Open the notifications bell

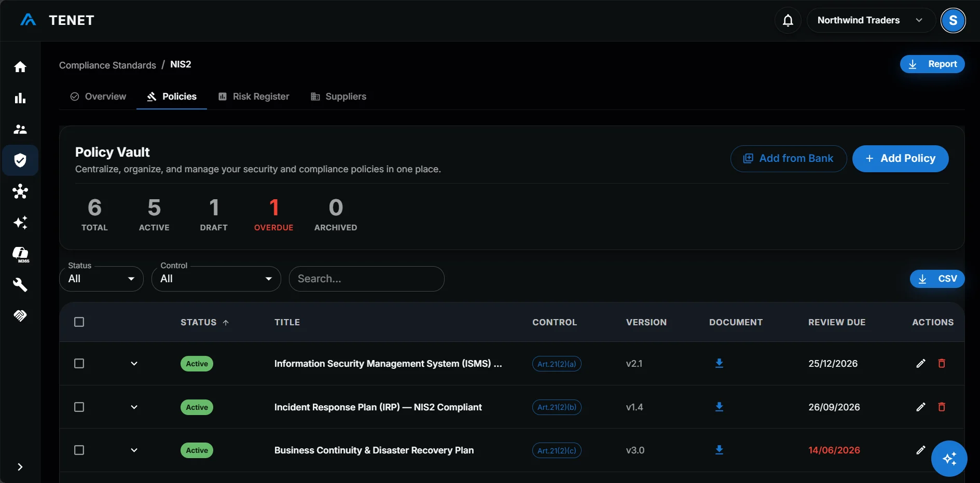(788, 20)
